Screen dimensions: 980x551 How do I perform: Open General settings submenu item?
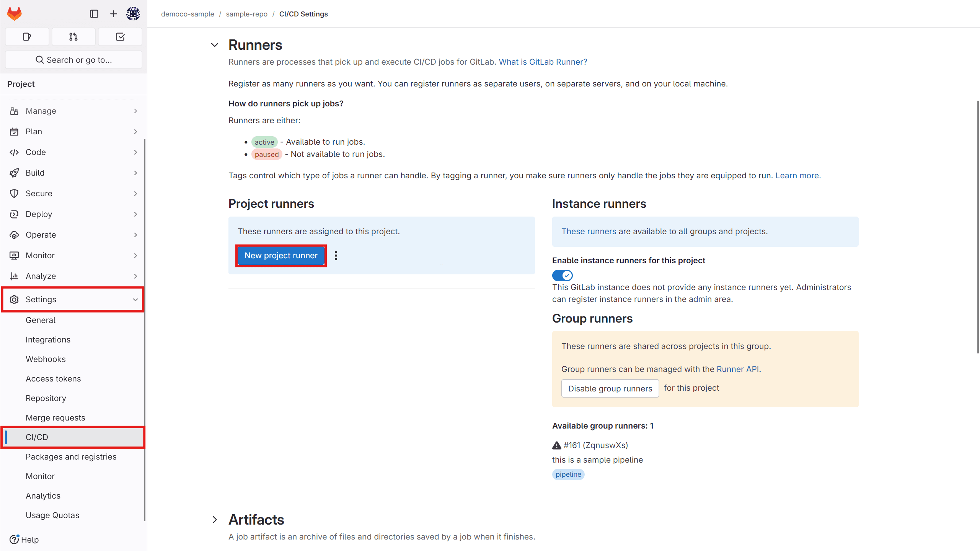click(73, 320)
